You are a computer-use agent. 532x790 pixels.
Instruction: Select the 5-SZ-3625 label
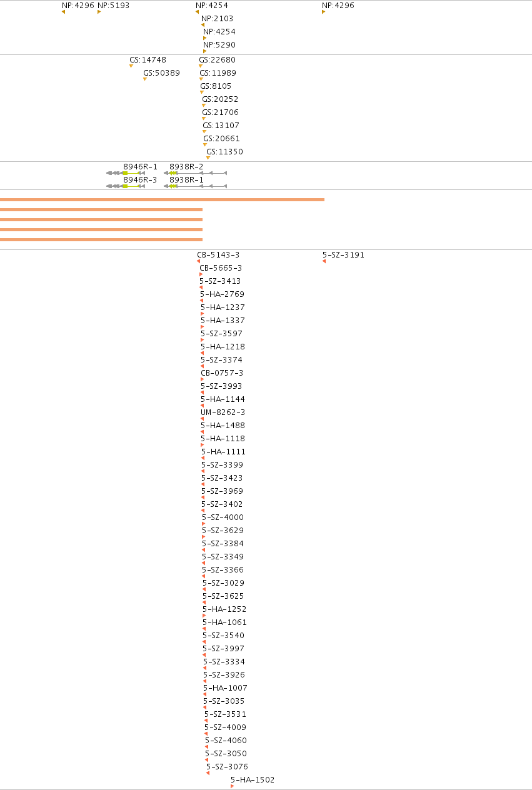click(223, 596)
